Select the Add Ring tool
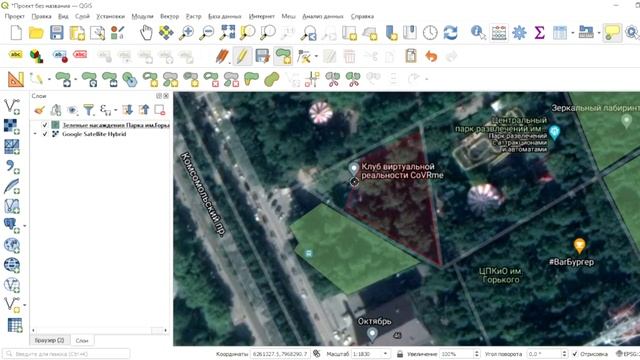The width and height of the screenshot is (640, 360). 150,79
